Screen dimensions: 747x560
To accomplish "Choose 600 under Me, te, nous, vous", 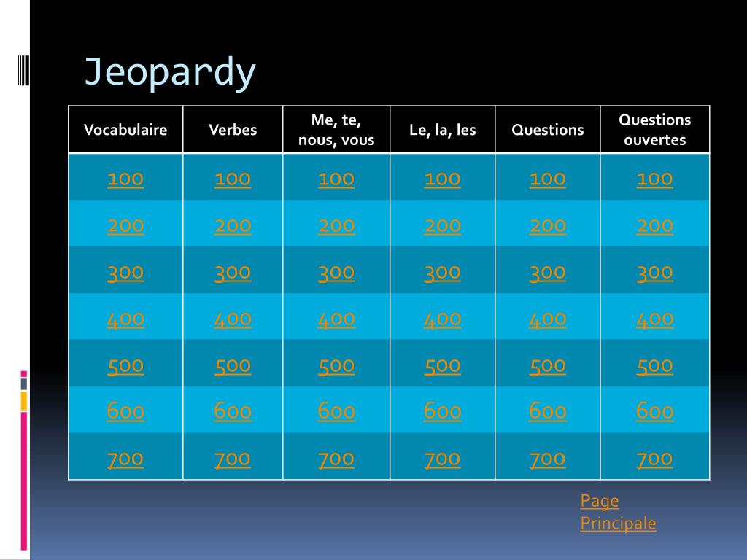I will point(336,411).
